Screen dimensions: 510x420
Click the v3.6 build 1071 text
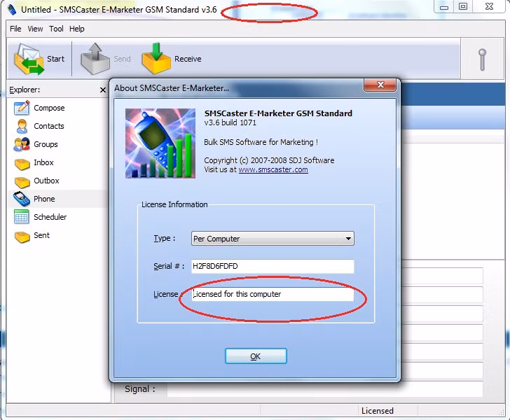[x=230, y=123]
